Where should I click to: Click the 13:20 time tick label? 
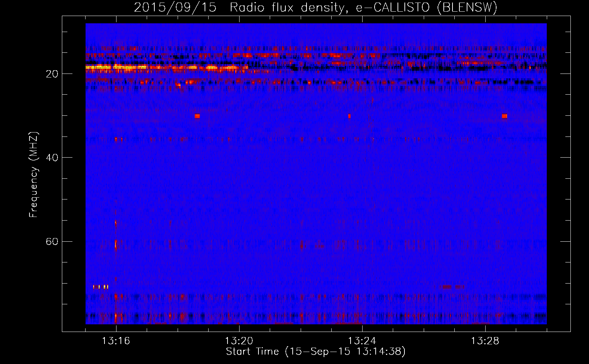coord(239,341)
